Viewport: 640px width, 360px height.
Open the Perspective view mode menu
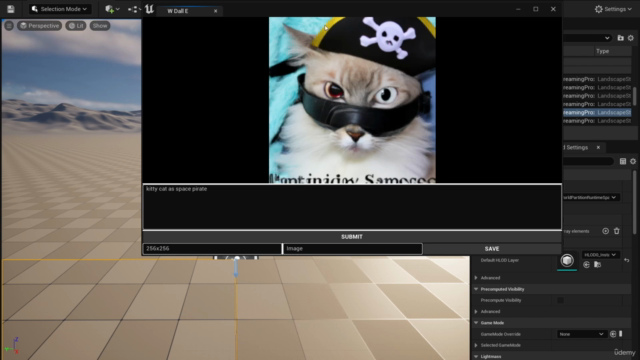tap(40, 26)
